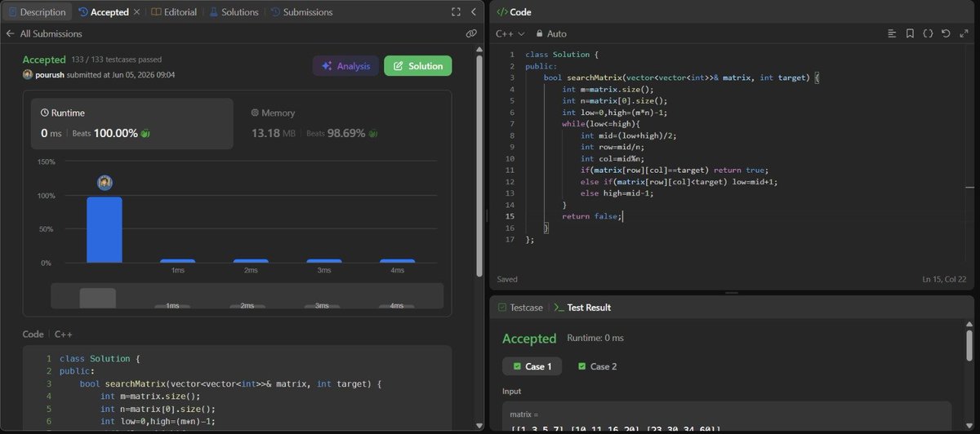Click the back arrow before All Submissions
This screenshot has width=980, height=434.
coord(10,33)
